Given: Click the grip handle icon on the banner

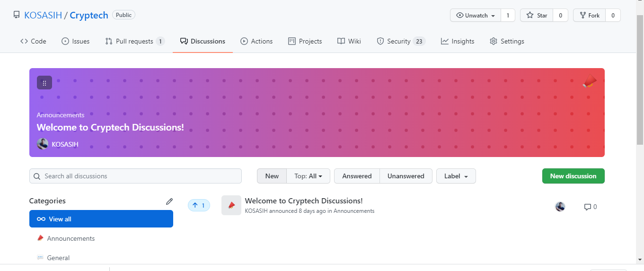Looking at the screenshot, I should [44, 83].
